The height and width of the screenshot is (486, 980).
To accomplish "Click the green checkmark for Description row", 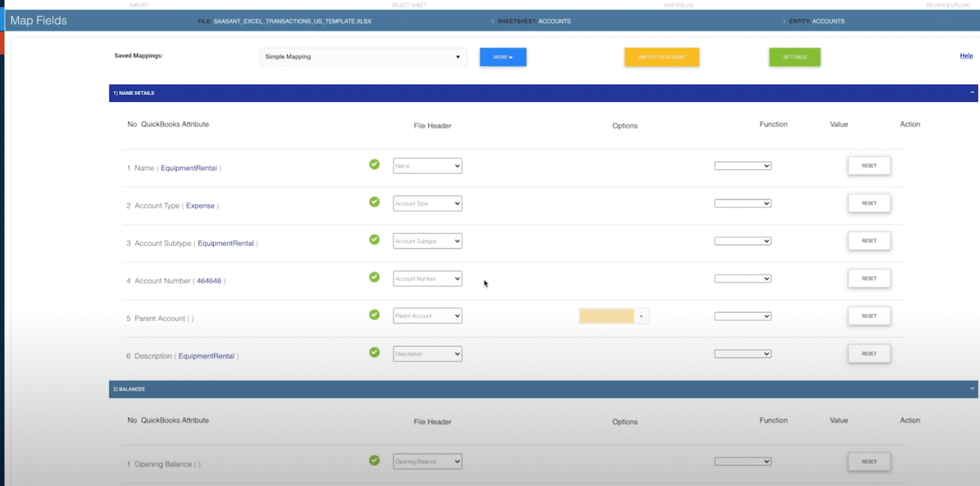I will (x=374, y=353).
